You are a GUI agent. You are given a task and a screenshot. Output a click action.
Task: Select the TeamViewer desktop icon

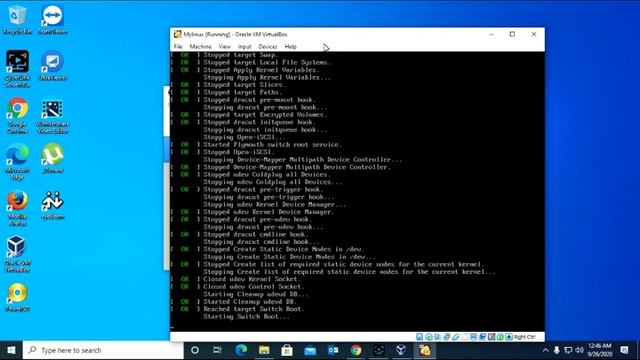coord(53,20)
